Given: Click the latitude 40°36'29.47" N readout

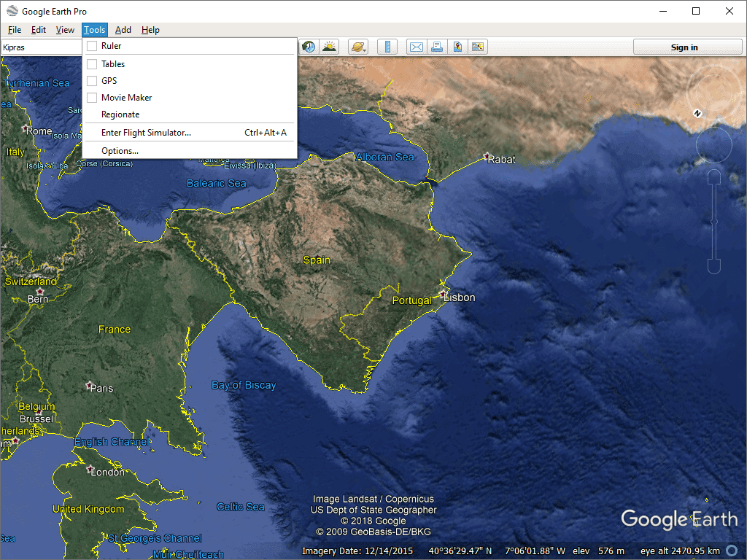Looking at the screenshot, I should click(460, 551).
